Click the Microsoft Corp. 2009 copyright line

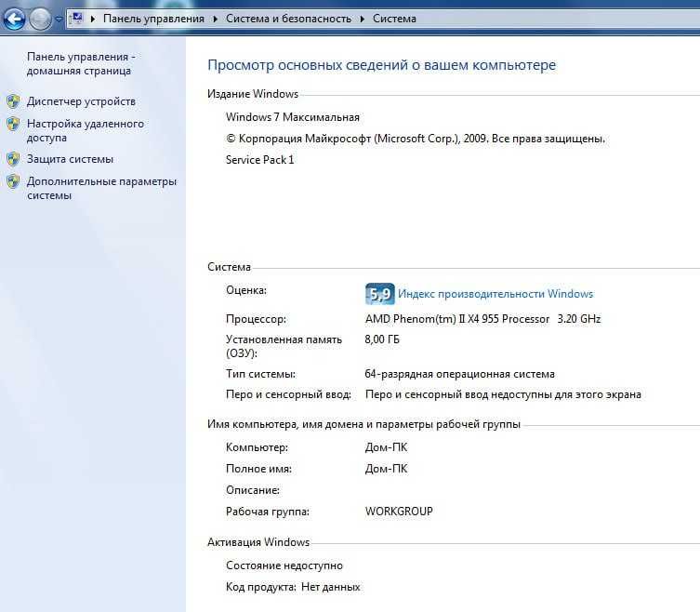(x=416, y=139)
